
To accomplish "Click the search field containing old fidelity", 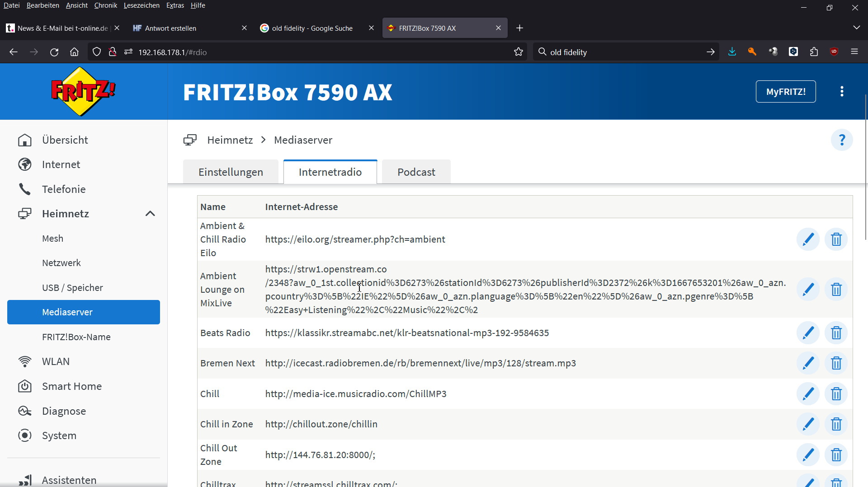I will 624,52.
